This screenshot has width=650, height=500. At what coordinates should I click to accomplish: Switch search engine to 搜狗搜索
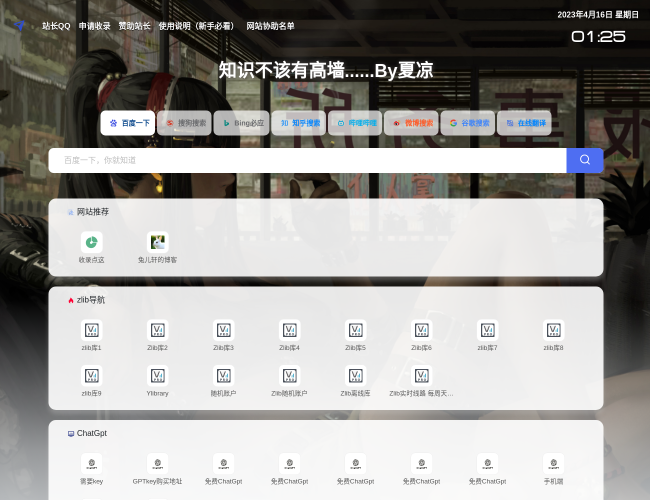coord(184,123)
